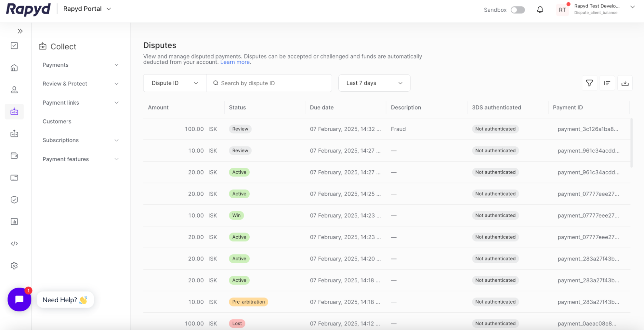644x330 pixels.
Task: Select Customers in the Collect menu
Action: 57,121
